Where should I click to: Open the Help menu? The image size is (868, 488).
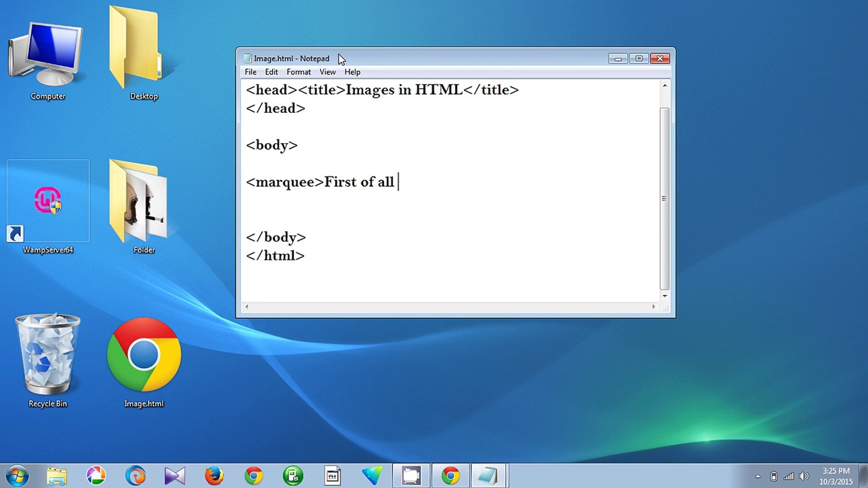click(x=352, y=72)
